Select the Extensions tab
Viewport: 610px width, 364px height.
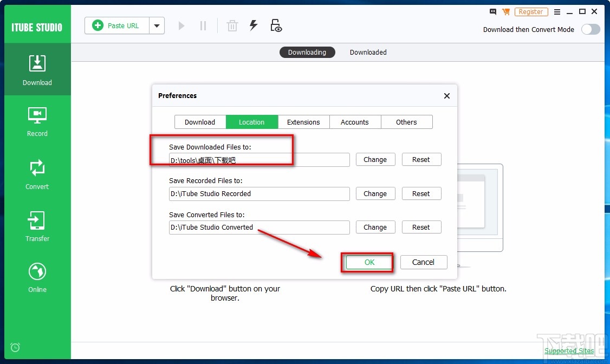pos(303,122)
